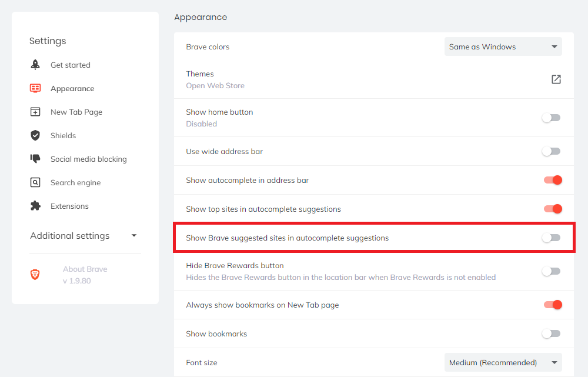588x377 pixels.
Task: Open Get started settings section
Action: (71, 65)
